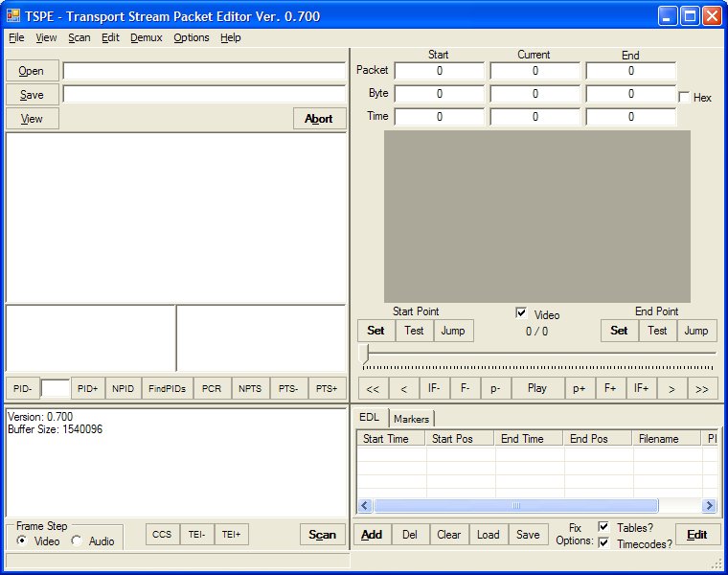Click the >> jump forward button
Viewport: 728px width, 575px height.
point(702,388)
